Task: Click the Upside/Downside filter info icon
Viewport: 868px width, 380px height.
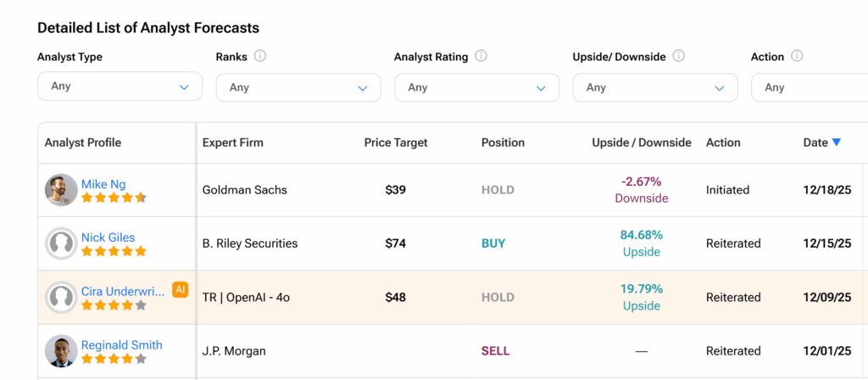Action: [x=678, y=57]
